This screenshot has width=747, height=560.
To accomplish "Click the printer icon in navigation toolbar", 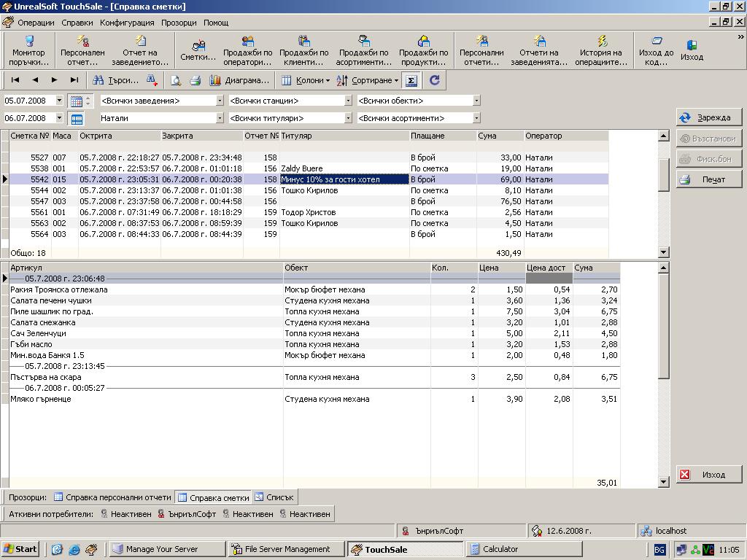I will point(195,80).
